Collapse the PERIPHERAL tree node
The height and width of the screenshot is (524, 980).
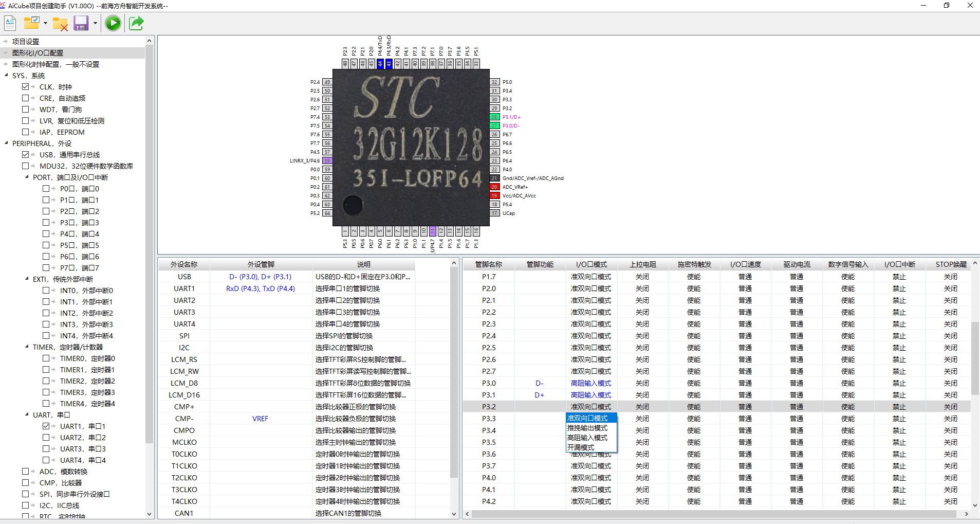7,143
